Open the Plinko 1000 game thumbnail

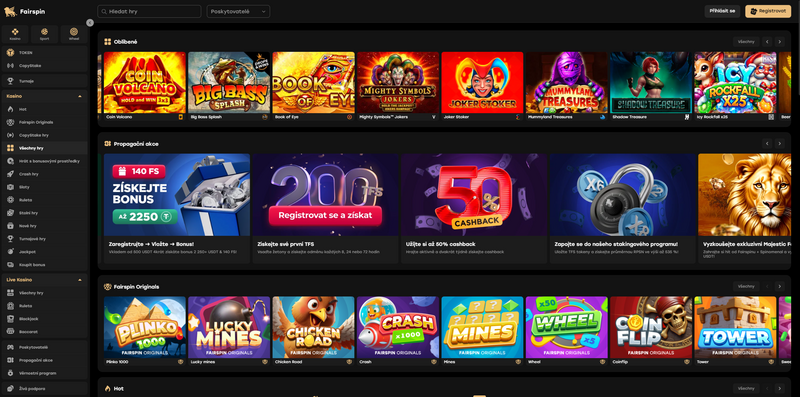point(145,331)
